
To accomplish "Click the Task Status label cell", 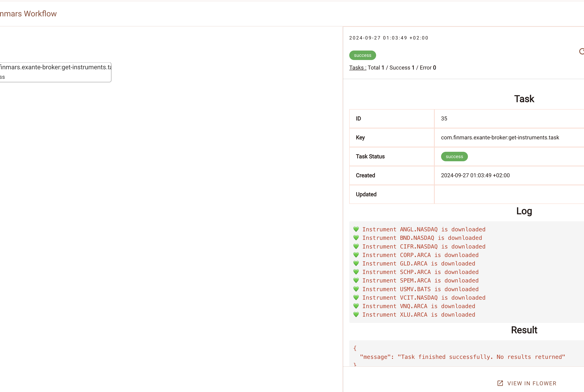I will (x=392, y=157).
